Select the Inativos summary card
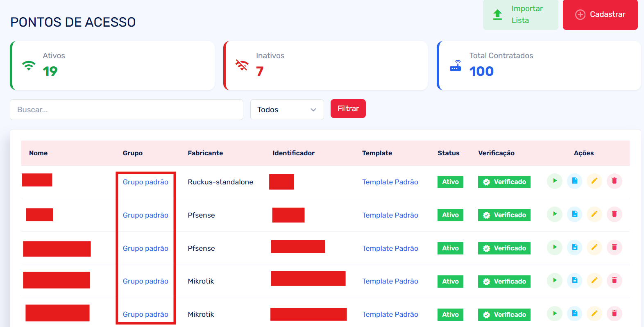644x327 pixels. [326, 66]
